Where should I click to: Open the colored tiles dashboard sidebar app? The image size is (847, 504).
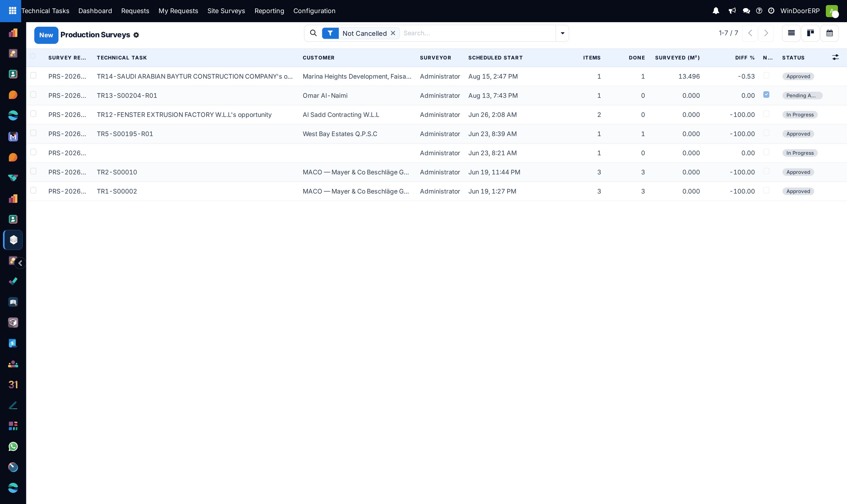pyautogui.click(x=13, y=426)
